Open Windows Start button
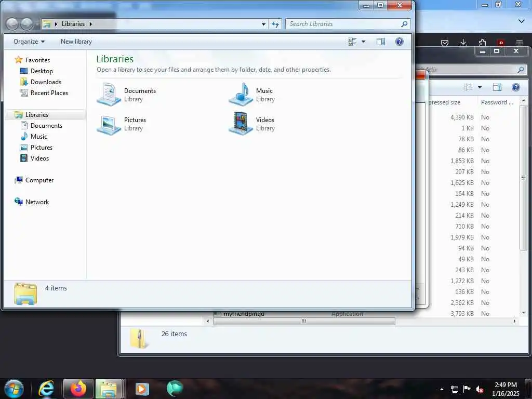 [14, 389]
